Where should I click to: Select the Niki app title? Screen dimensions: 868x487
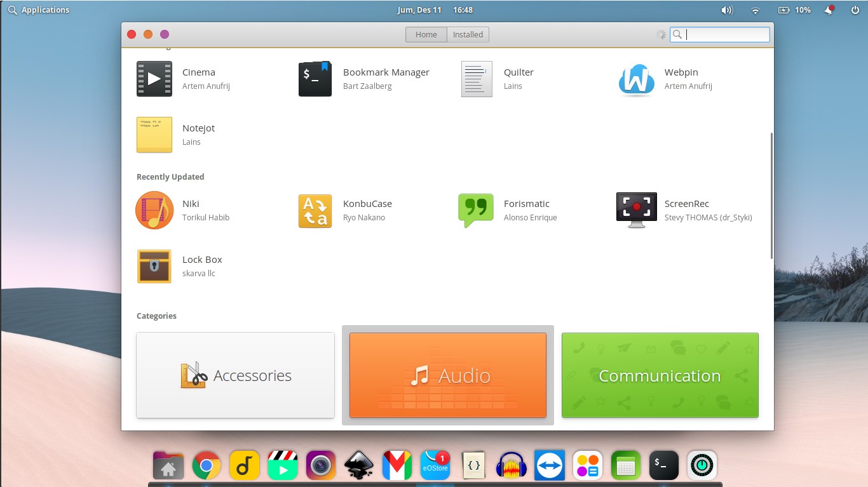point(191,204)
